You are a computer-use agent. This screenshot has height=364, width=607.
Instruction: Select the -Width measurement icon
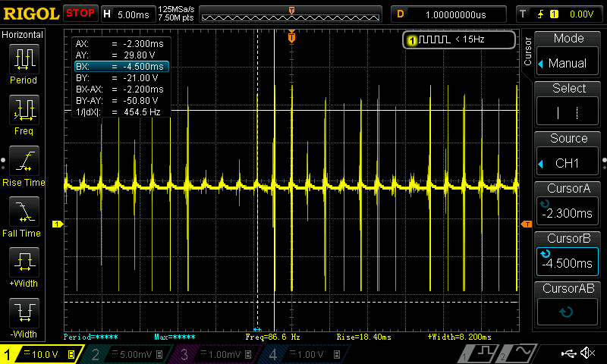[x=24, y=312]
